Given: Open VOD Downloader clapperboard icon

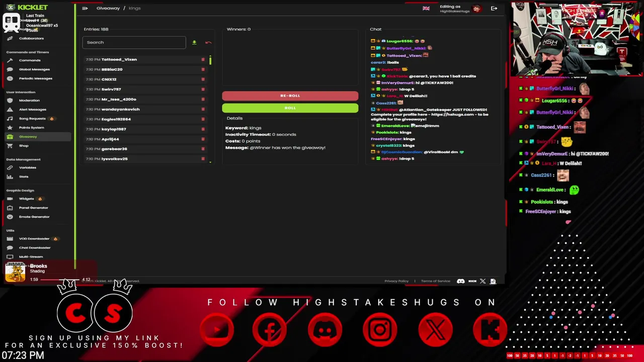Looking at the screenshot, I should (10, 239).
